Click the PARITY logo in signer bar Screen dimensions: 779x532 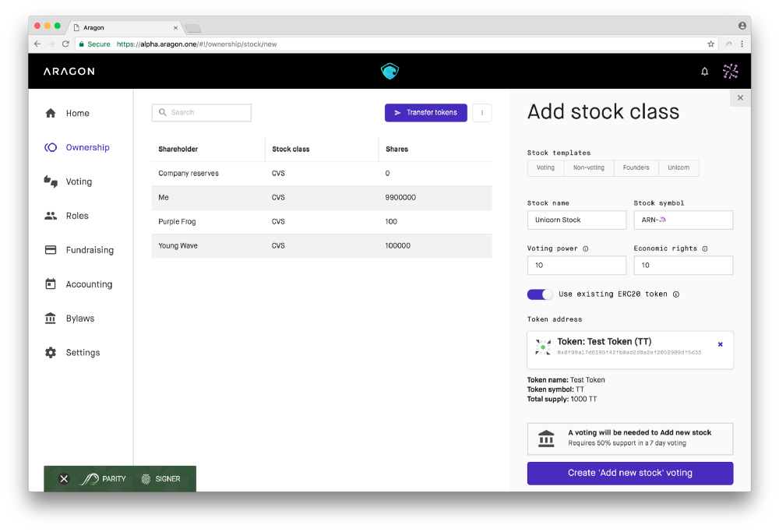pyautogui.click(x=103, y=479)
